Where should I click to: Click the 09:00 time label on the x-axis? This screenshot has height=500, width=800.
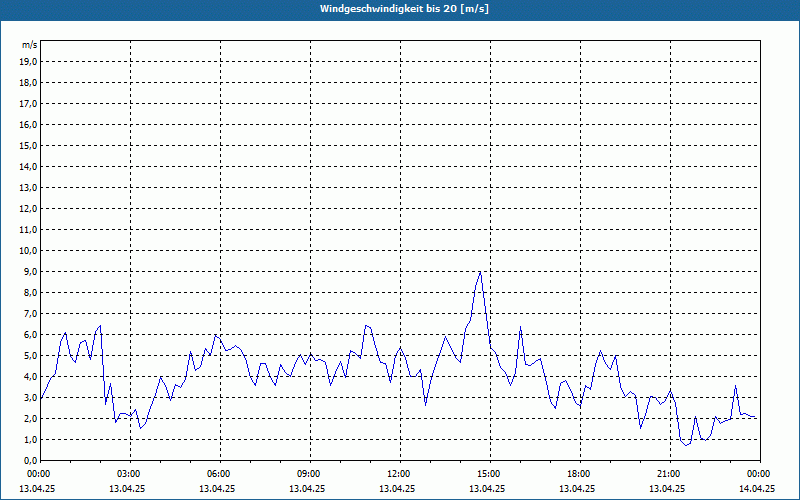click(308, 474)
